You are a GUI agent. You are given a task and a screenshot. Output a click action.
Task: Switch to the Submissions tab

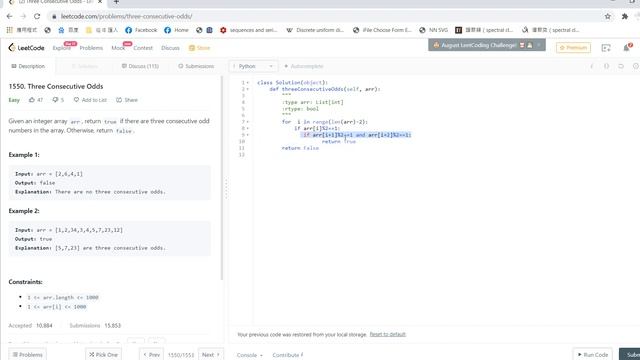click(x=196, y=66)
